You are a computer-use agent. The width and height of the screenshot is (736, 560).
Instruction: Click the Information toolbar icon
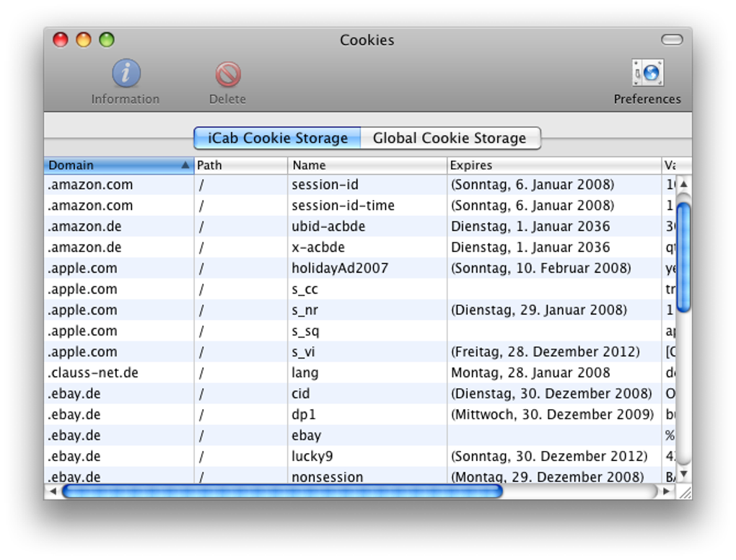click(x=126, y=73)
